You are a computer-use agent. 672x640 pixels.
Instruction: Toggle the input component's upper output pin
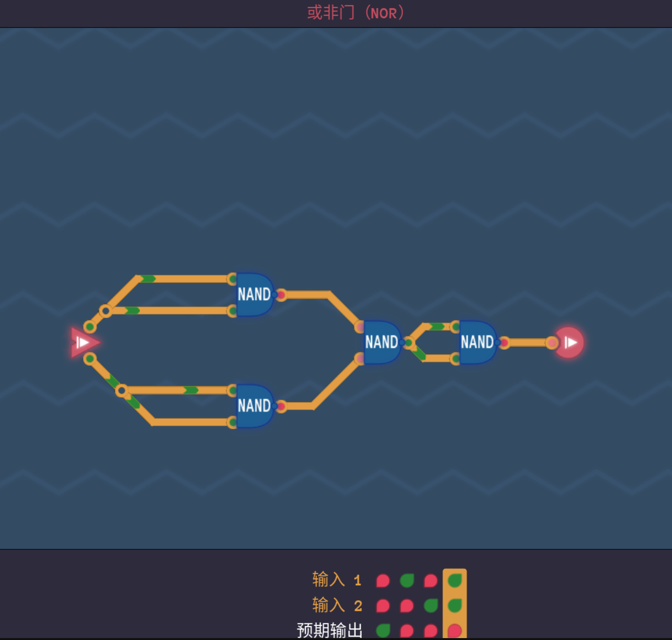pos(90,327)
